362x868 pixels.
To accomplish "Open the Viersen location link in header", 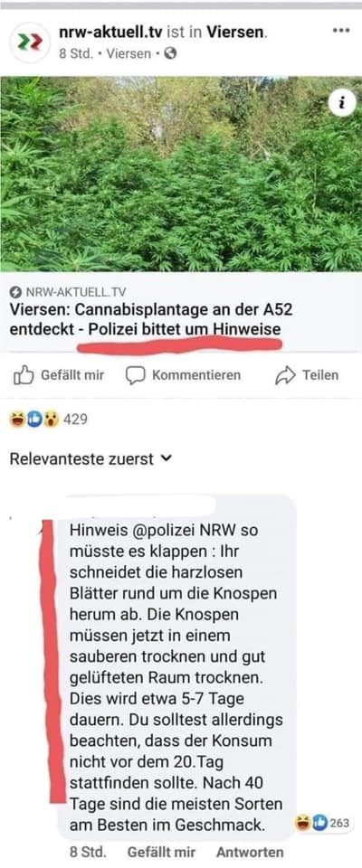I will 237,33.
